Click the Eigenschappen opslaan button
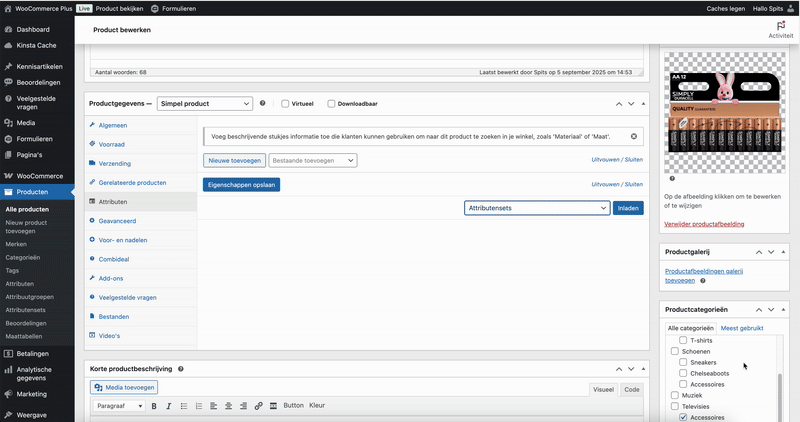 click(241, 185)
